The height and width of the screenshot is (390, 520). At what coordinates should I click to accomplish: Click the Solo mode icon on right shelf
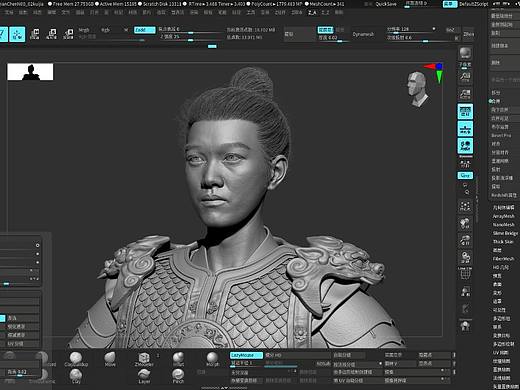pyautogui.click(x=465, y=326)
